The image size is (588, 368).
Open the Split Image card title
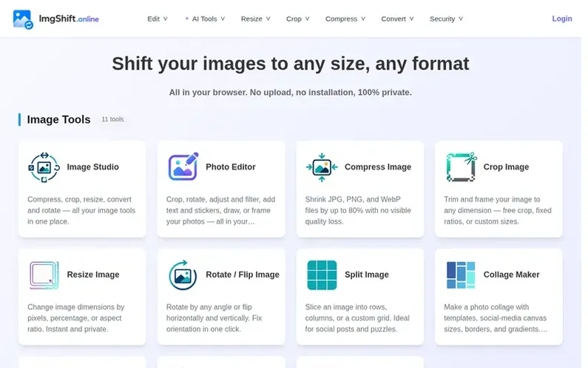(x=367, y=275)
